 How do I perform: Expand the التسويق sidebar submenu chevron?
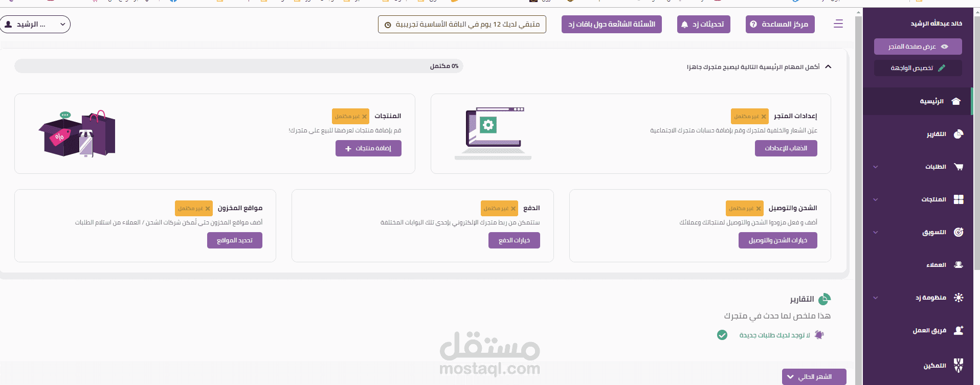tap(876, 232)
